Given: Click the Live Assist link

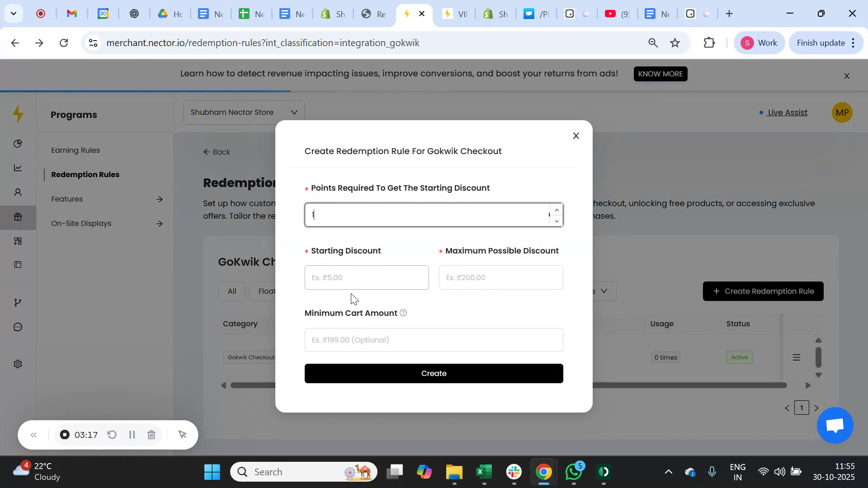Looking at the screenshot, I should coord(787,113).
